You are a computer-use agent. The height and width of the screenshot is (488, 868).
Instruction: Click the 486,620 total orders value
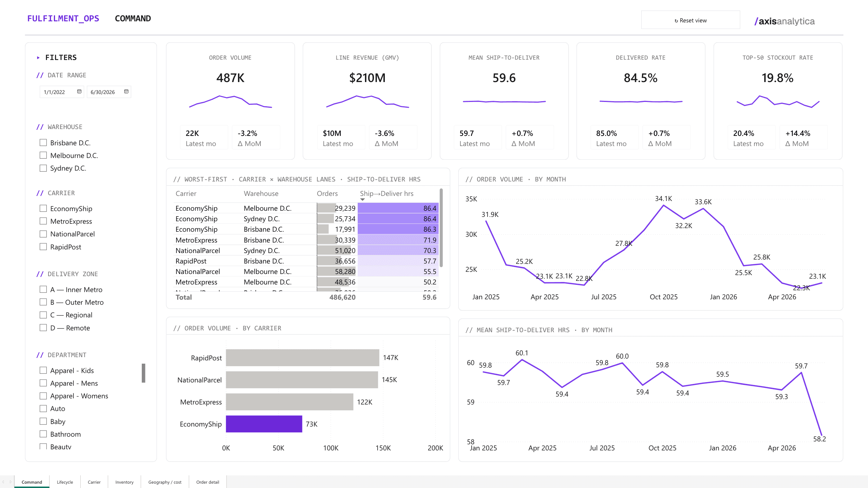click(x=342, y=297)
